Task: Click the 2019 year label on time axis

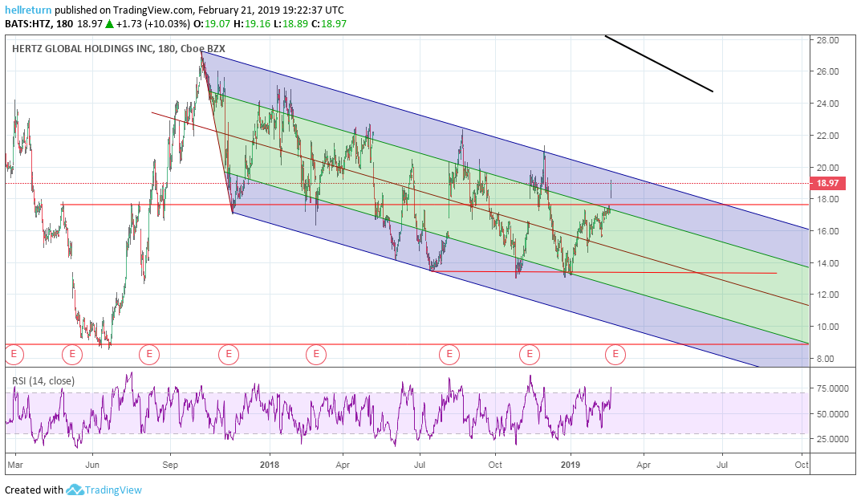Action: pyautogui.click(x=571, y=465)
